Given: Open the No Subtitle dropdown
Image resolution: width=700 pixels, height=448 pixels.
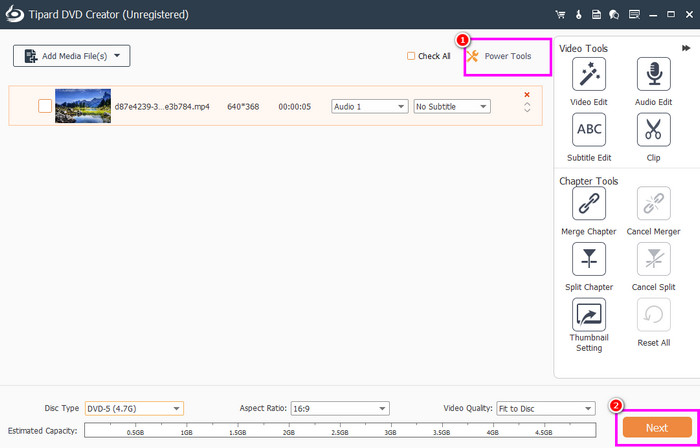Looking at the screenshot, I should click(x=452, y=107).
